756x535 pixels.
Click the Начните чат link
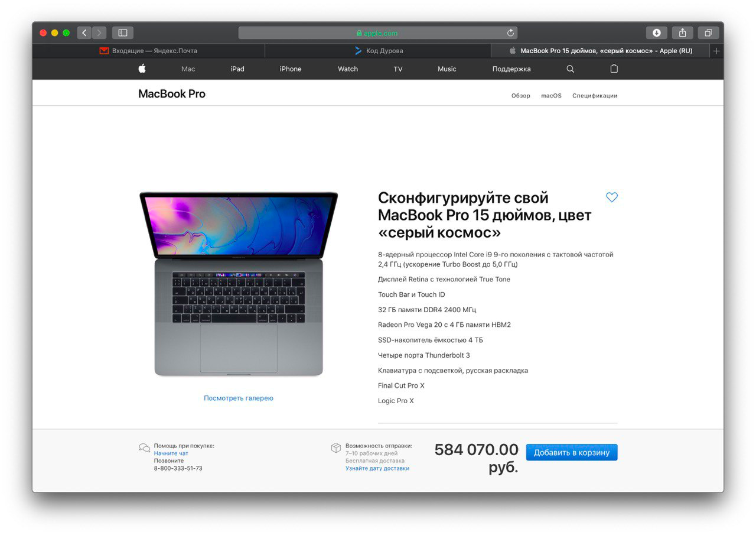tap(171, 453)
